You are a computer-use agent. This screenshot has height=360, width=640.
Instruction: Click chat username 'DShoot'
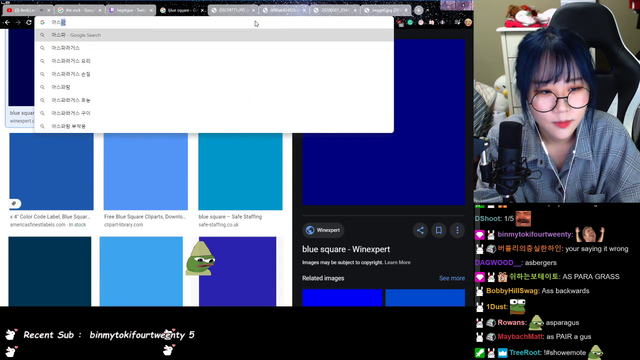click(488, 219)
